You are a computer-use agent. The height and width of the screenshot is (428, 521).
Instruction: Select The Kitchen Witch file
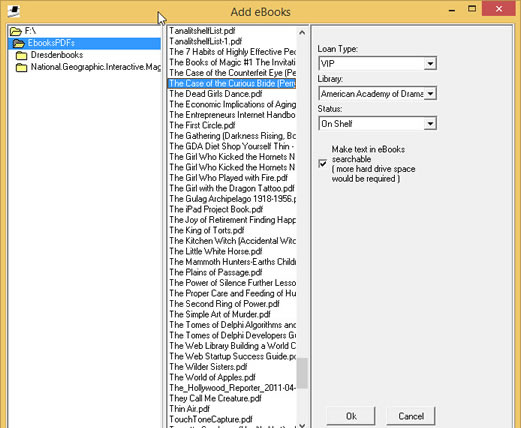231,241
